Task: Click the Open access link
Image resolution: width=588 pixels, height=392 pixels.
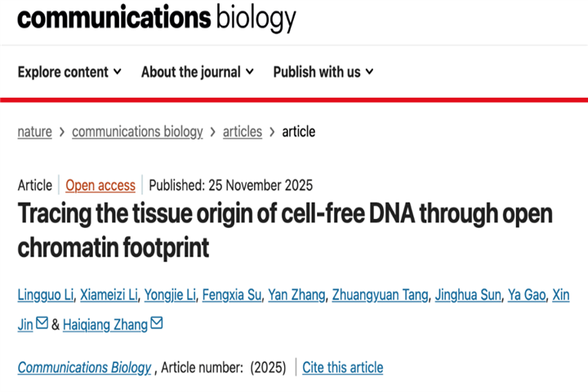Action: 100,185
